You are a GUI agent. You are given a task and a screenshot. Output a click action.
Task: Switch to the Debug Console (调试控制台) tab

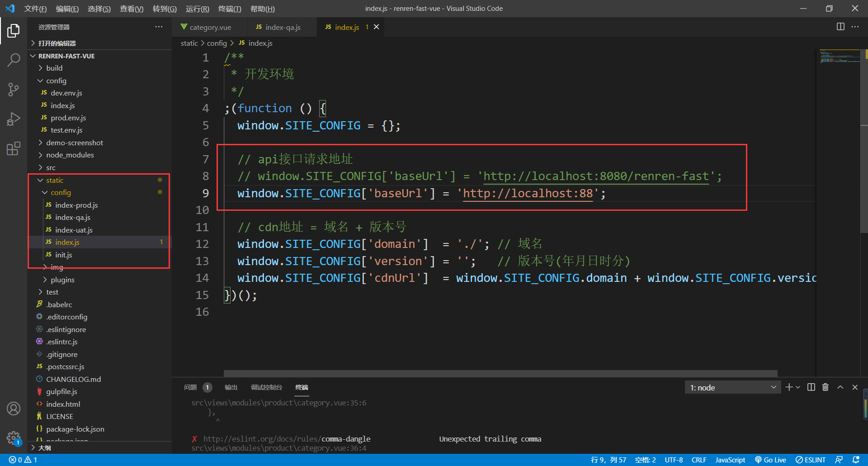[266, 387]
